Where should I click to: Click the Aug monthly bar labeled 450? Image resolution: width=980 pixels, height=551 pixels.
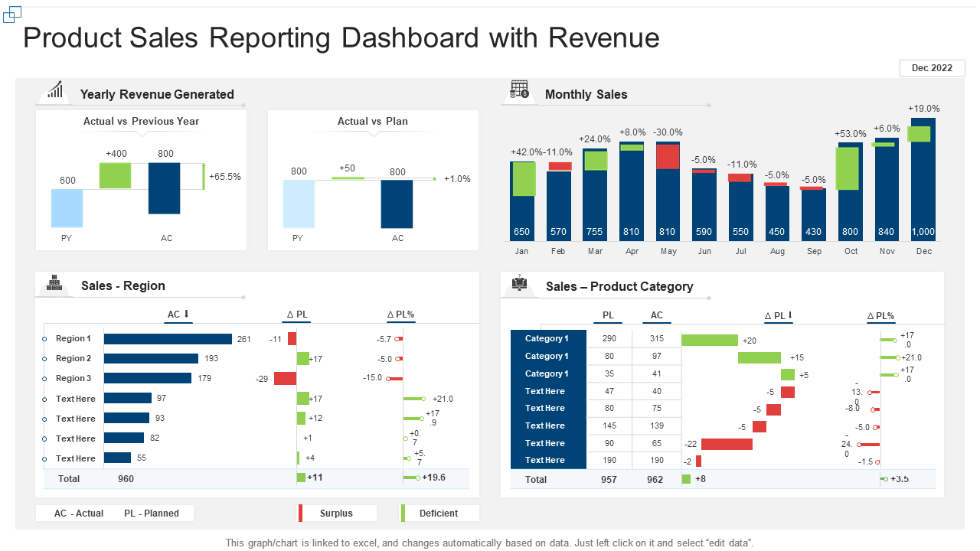coord(777,214)
